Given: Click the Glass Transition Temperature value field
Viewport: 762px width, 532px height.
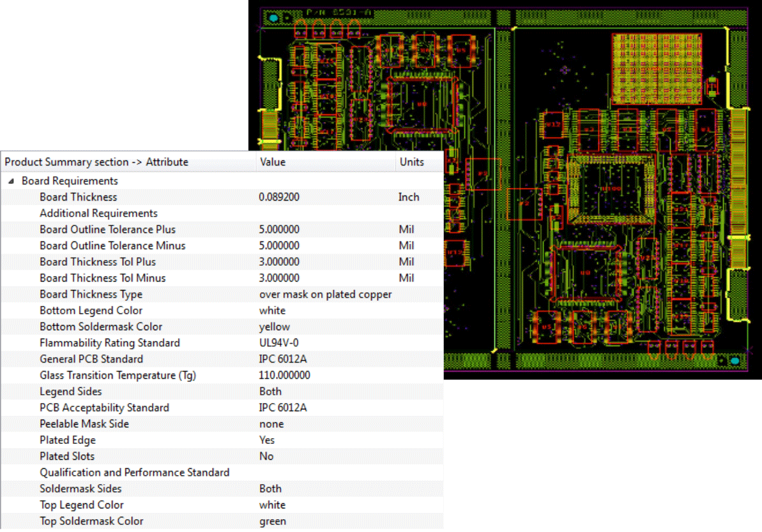Looking at the screenshot, I should 284,376.
